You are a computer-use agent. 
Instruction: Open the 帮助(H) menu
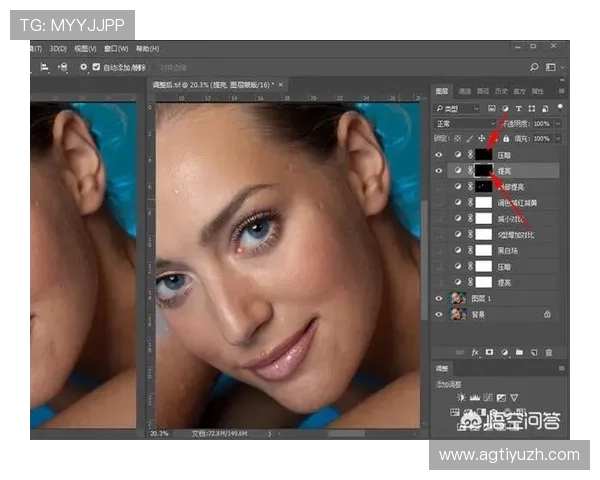coord(147,47)
